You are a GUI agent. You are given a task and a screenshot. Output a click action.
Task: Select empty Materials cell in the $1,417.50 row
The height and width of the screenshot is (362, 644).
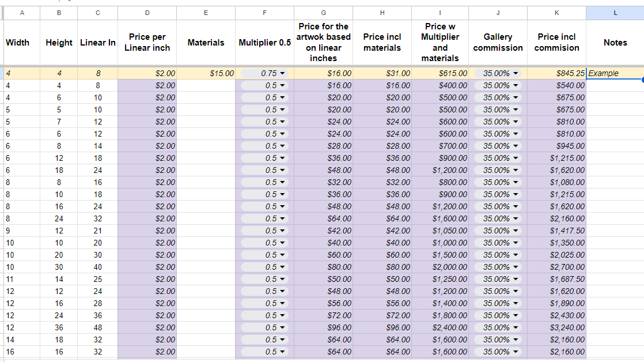(206, 231)
